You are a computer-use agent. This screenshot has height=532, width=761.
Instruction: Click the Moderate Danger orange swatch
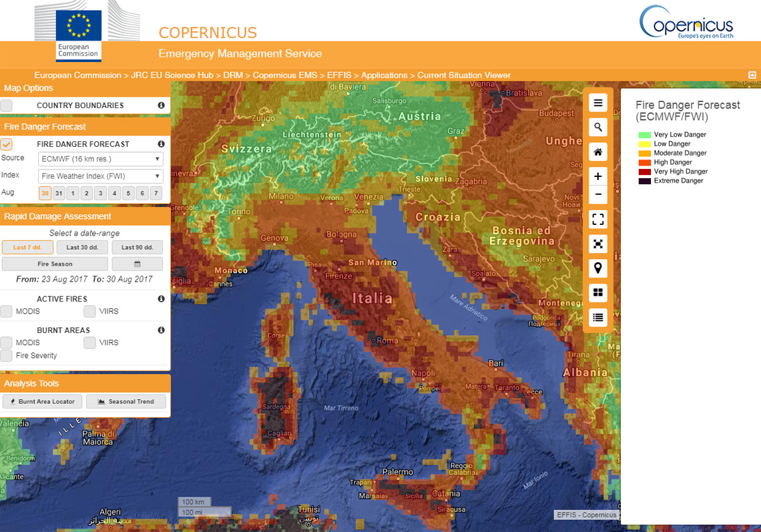pos(645,154)
